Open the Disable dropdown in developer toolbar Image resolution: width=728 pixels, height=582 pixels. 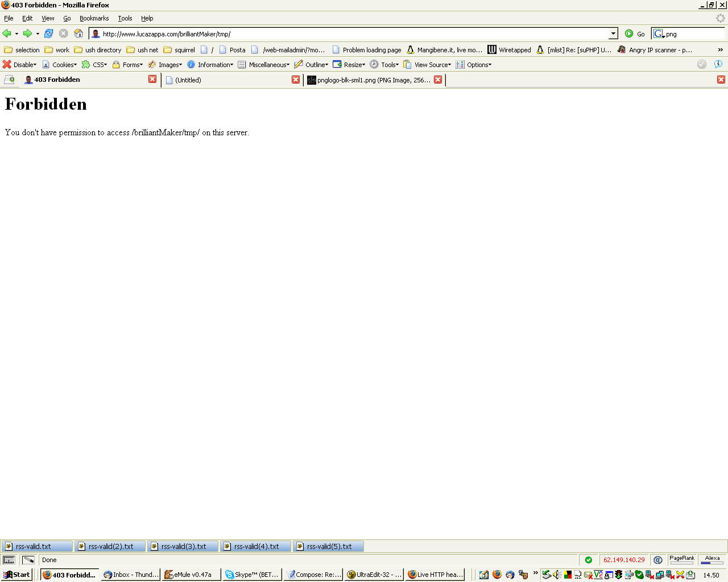tap(20, 65)
